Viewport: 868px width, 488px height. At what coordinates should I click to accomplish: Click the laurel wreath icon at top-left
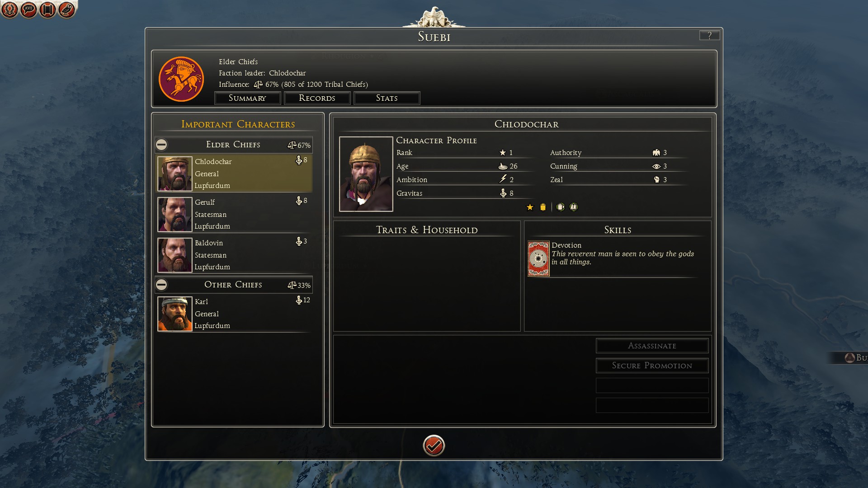click(x=9, y=9)
